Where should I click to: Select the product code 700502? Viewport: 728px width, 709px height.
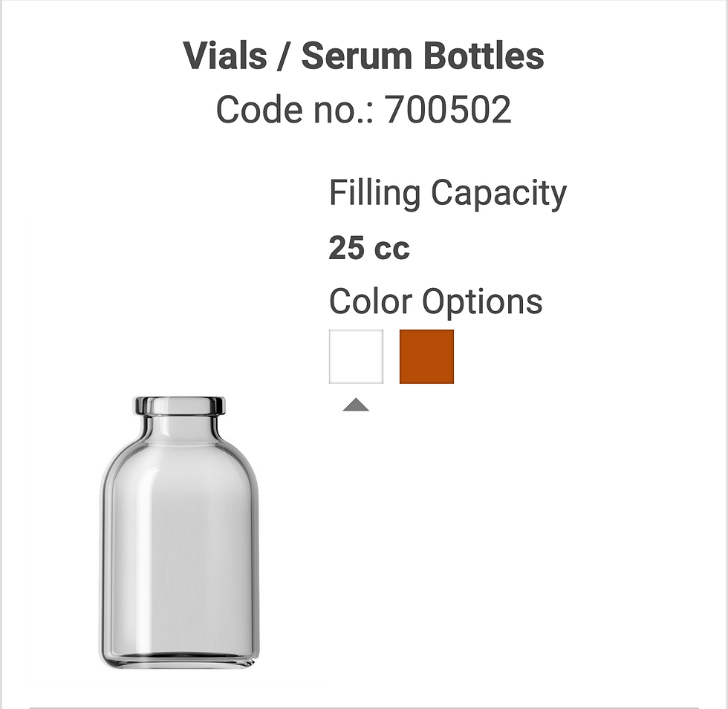(449, 110)
